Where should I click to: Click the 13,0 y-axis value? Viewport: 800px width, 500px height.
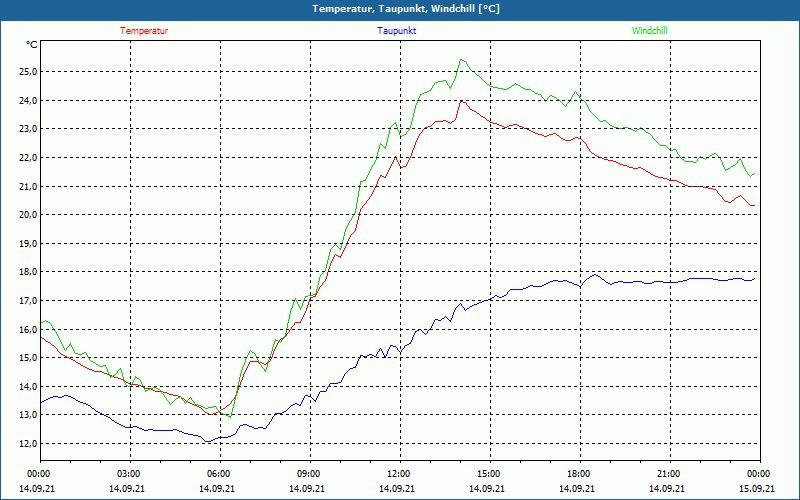(x=28, y=415)
